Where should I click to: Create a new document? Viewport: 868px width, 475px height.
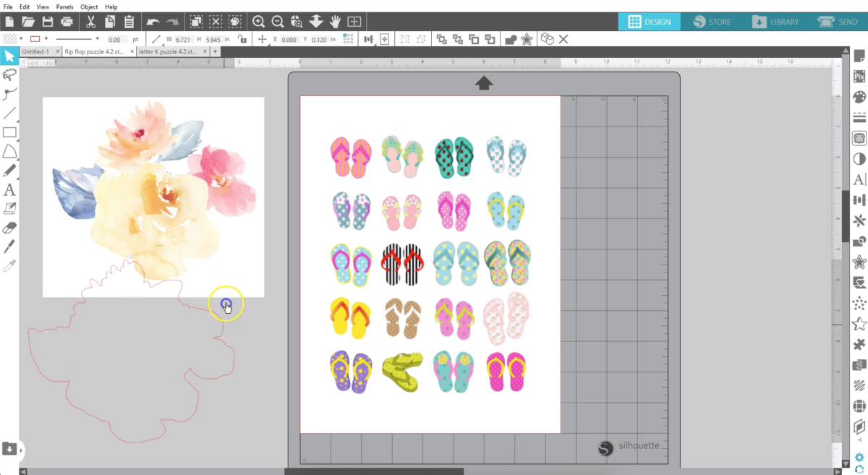[x=9, y=22]
